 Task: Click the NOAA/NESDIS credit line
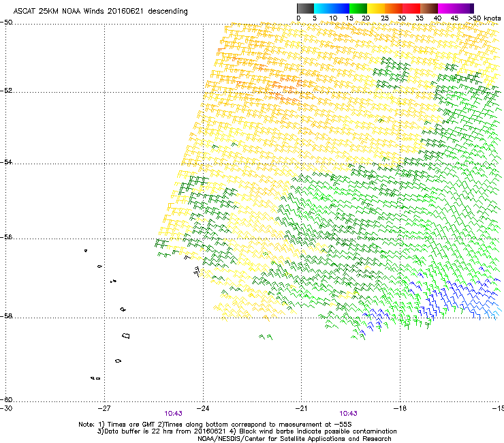(294, 439)
